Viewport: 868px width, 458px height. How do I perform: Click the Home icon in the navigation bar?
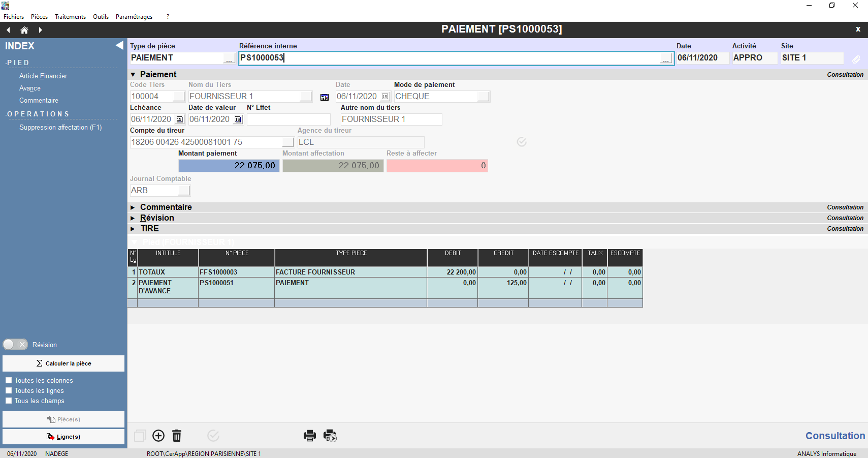pos(24,30)
